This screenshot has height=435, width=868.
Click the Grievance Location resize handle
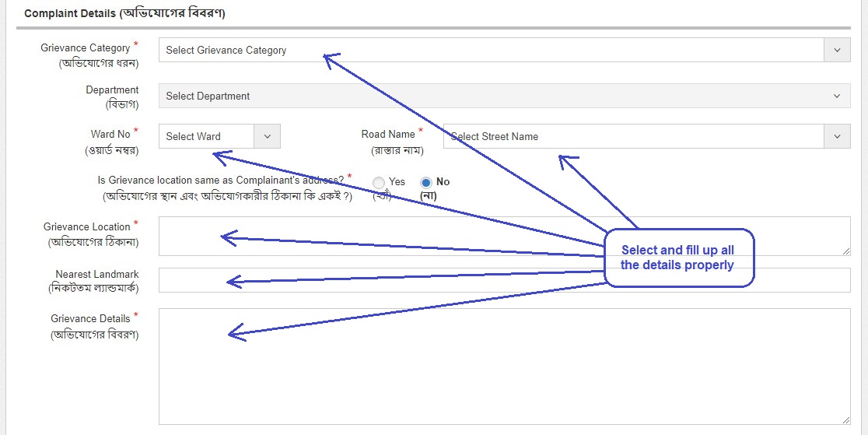[845, 251]
